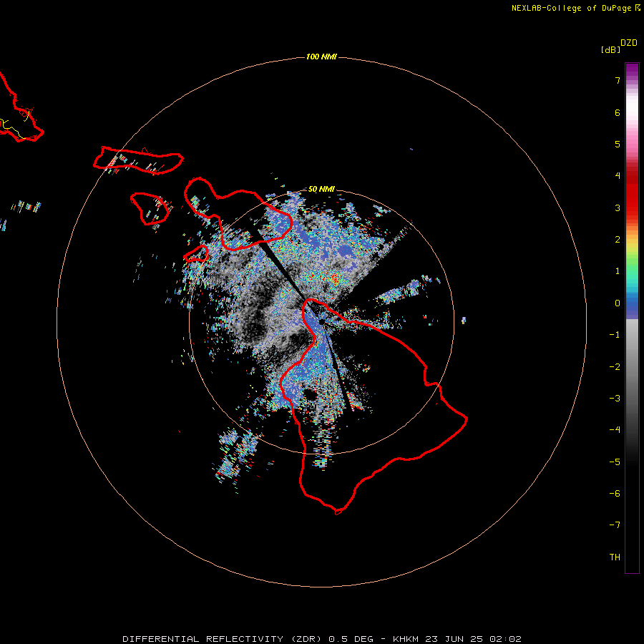The image size is (644, 644).
Task: Click the -6 value on color scale
Action: click(615, 494)
